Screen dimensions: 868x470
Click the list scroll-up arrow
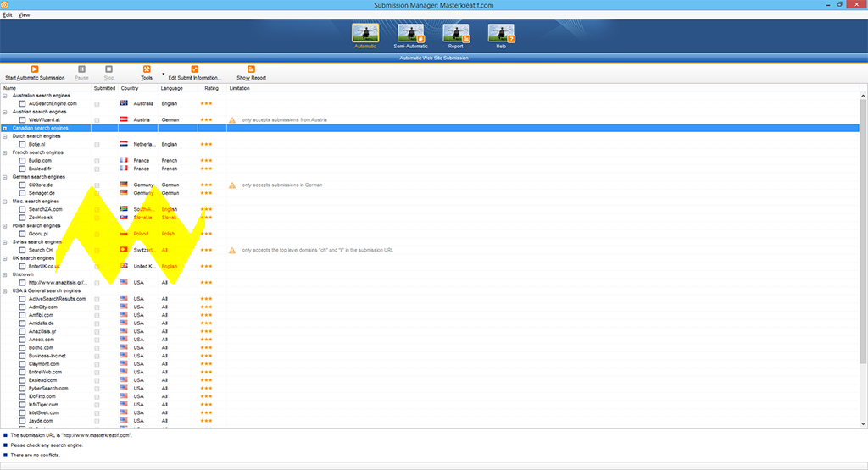(863, 96)
